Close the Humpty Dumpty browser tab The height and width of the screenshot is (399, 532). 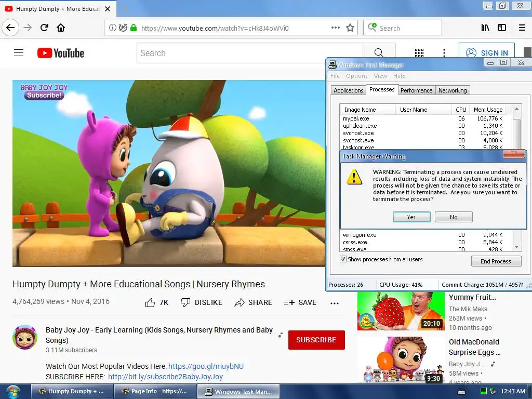pos(108,9)
